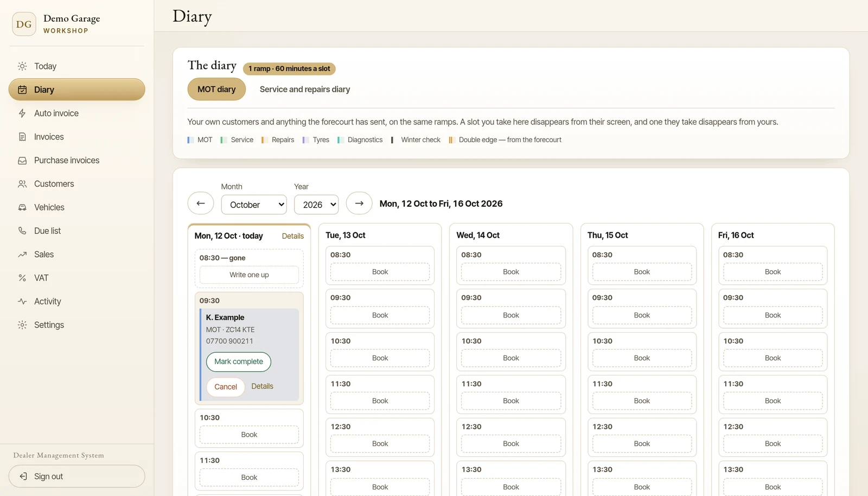Switch to MOT diary tab
The image size is (868, 496).
[216, 89]
